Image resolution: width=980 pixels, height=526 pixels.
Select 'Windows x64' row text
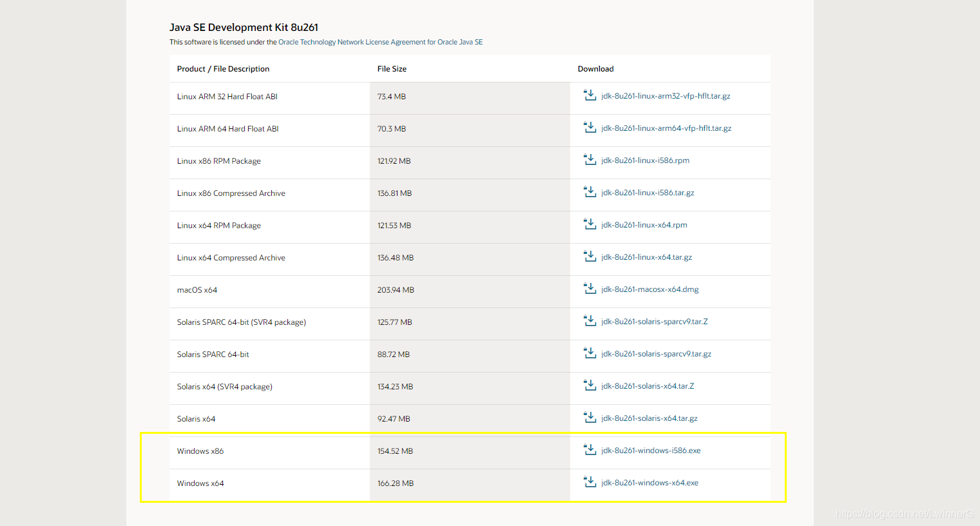coord(200,483)
